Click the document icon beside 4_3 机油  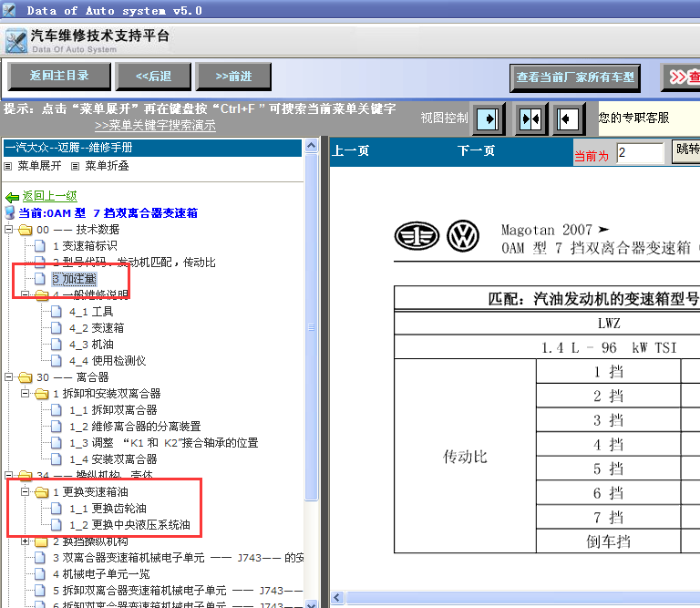[57, 345]
